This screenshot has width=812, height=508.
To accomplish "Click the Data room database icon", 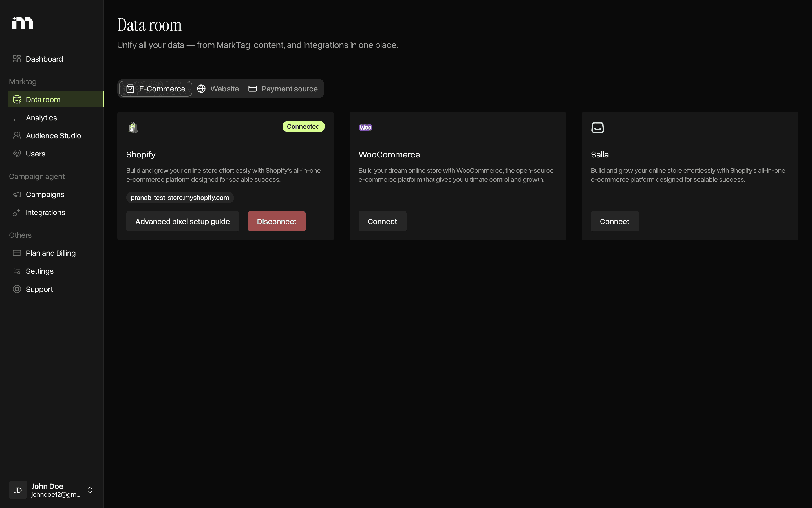I will pos(17,99).
